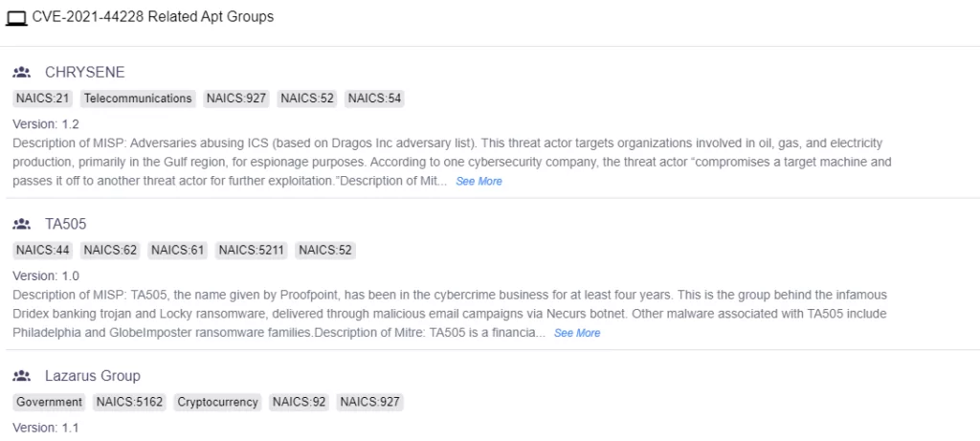Select the NAICS:5162 tag

tap(129, 403)
